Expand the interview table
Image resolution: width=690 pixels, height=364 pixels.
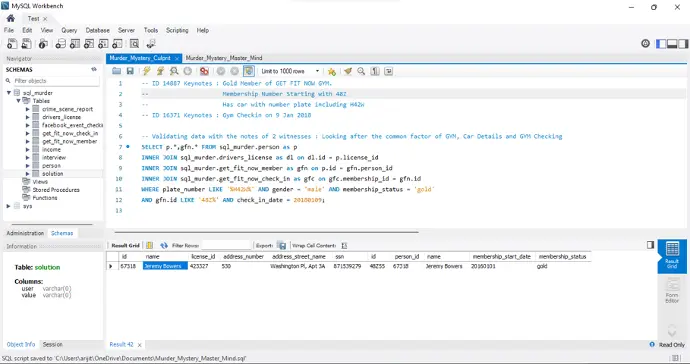[28, 158]
